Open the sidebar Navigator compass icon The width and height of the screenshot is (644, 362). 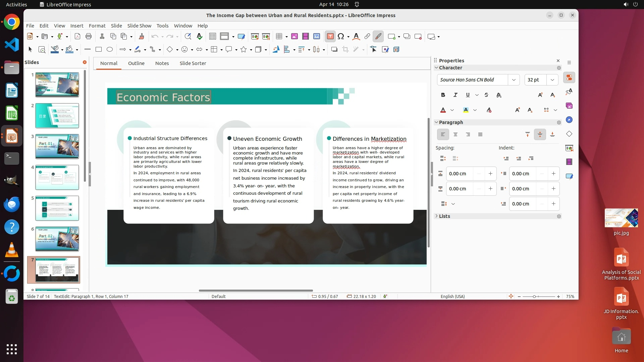569,120
